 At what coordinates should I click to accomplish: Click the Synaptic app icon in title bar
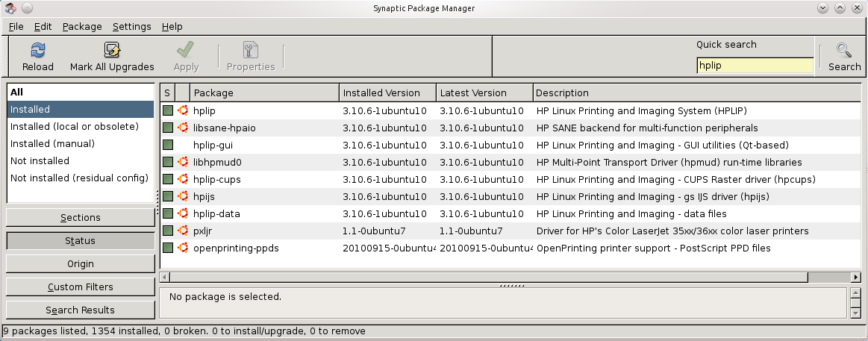pyautogui.click(x=10, y=8)
